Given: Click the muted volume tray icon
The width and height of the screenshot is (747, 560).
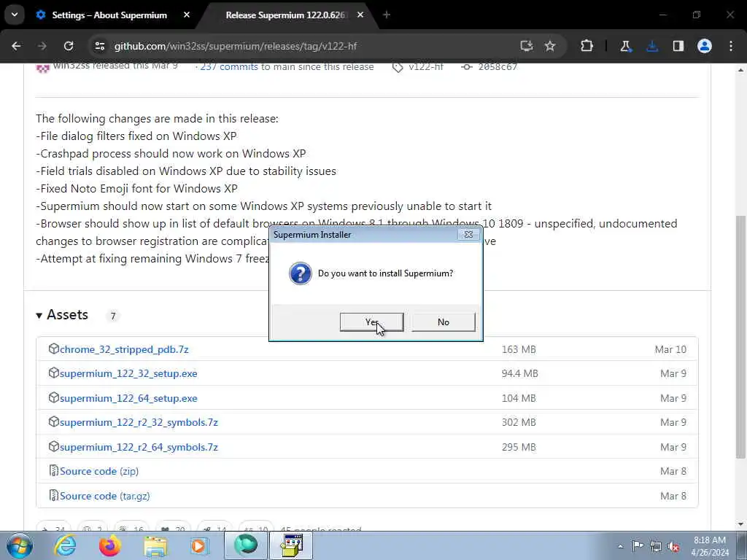Looking at the screenshot, I should point(673,546).
